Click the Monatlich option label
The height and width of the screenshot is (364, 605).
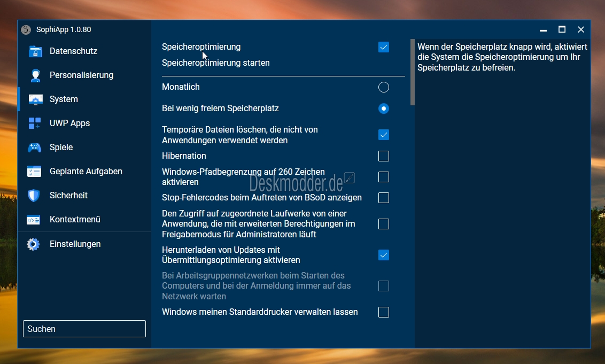[x=181, y=87]
